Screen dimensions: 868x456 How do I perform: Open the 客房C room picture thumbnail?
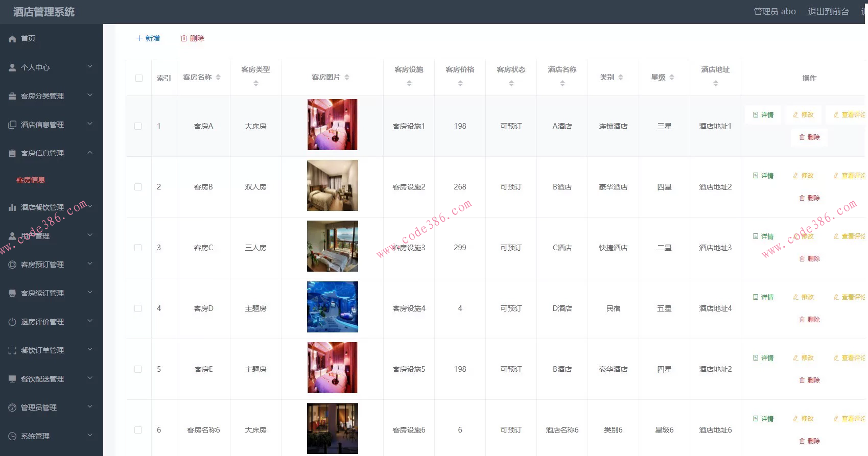click(x=333, y=246)
